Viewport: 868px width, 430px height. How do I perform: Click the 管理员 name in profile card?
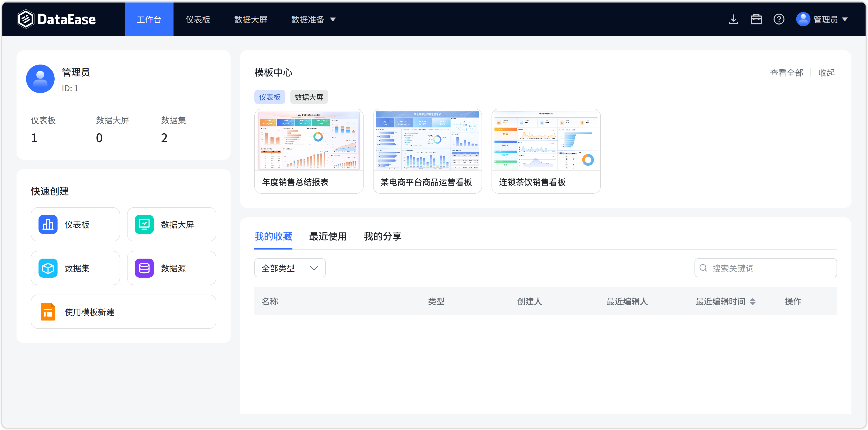pos(76,72)
